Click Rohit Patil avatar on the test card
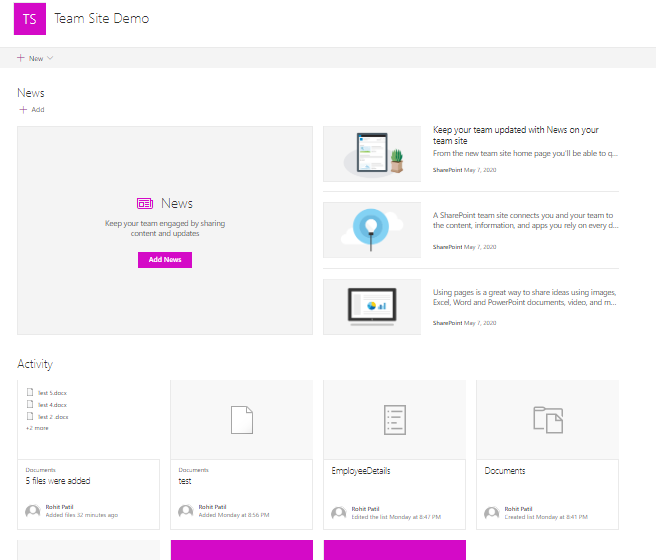This screenshot has width=656, height=560. [186, 511]
